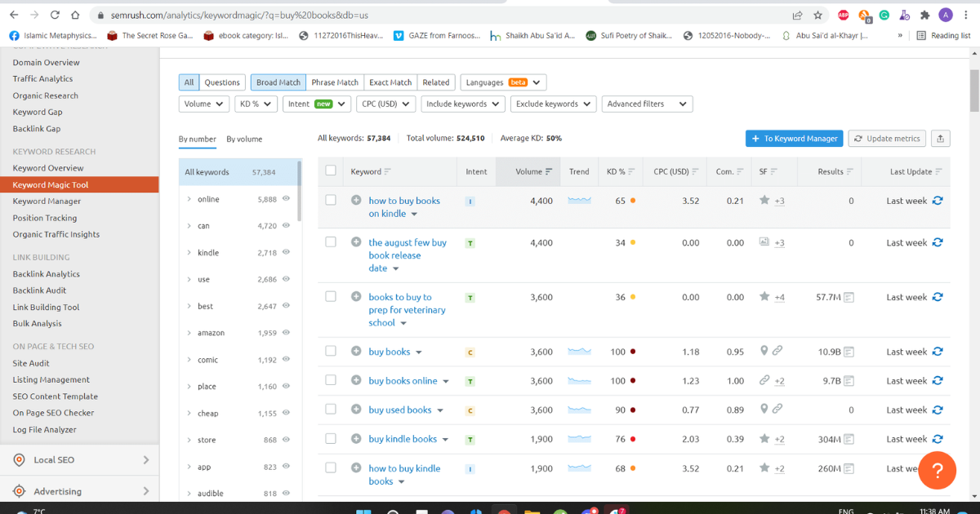Toggle visibility eye for 'kindle' group
Viewport: 980px width, 514px height.
tap(286, 253)
